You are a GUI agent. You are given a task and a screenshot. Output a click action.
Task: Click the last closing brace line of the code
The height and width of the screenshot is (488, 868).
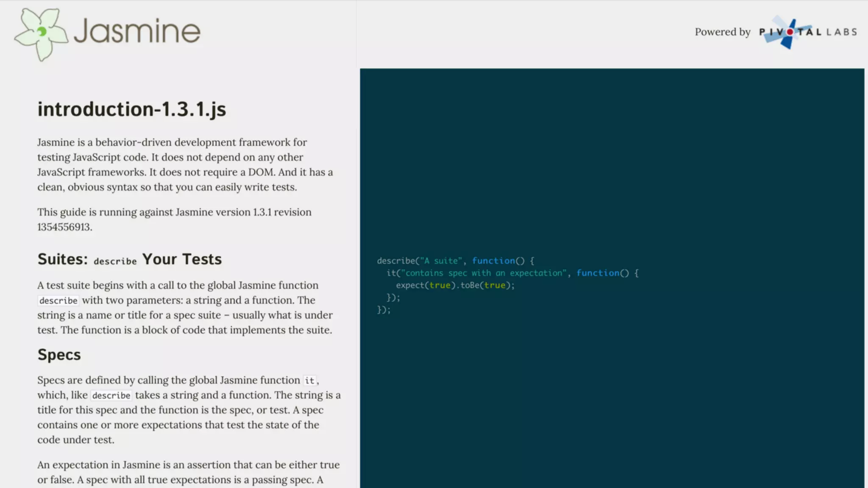point(384,310)
